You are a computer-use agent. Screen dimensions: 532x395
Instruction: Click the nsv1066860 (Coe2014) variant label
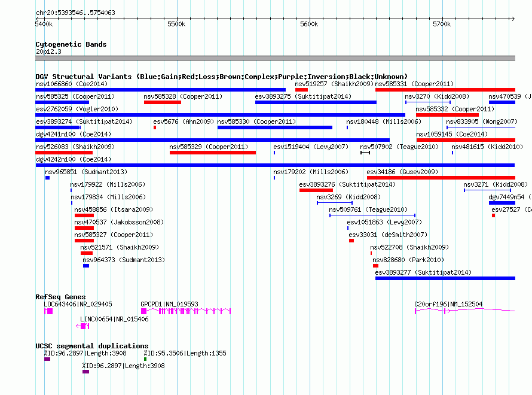72,84
